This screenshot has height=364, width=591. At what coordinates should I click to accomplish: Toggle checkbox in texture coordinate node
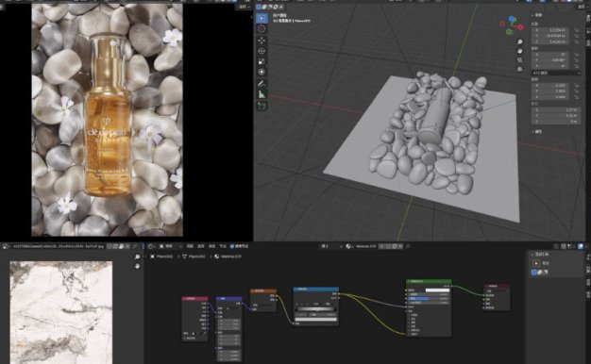[185, 338]
